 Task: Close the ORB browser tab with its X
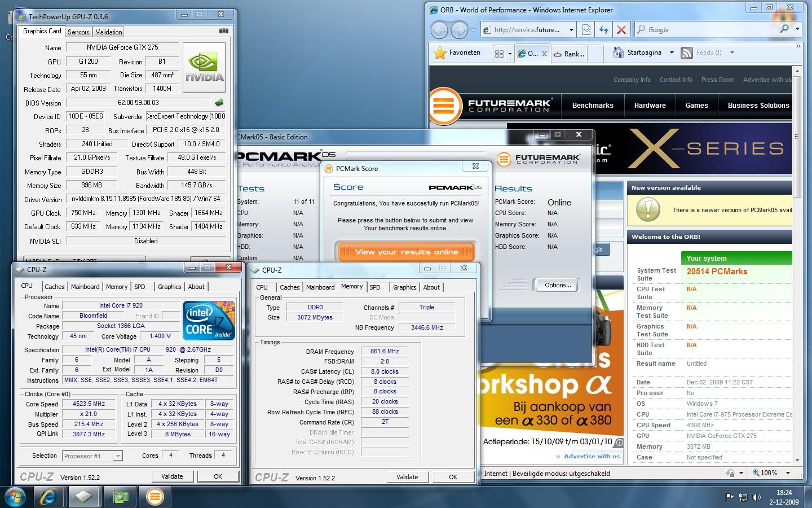pos(544,54)
